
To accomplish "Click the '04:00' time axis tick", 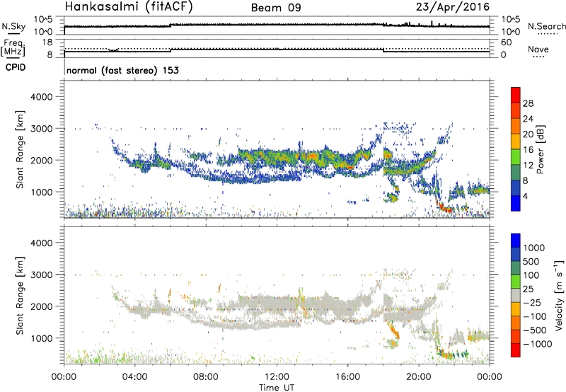I will [x=135, y=377].
